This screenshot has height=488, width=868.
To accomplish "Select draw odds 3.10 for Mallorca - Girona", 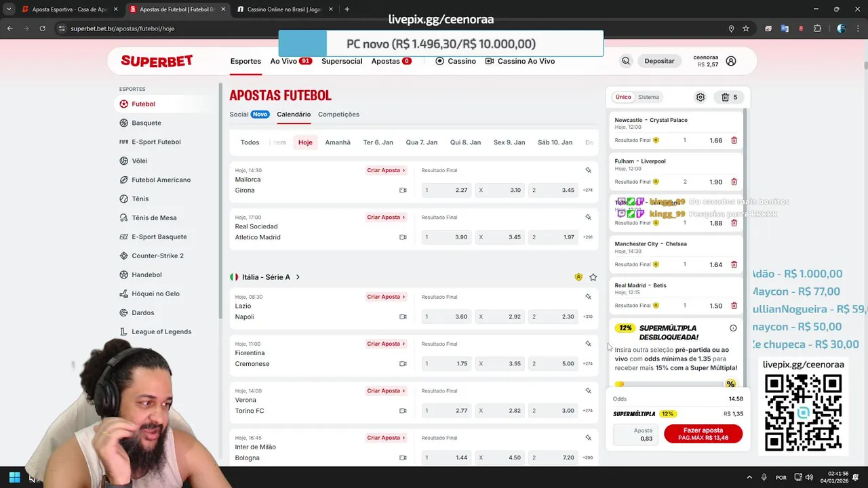I will click(x=500, y=190).
